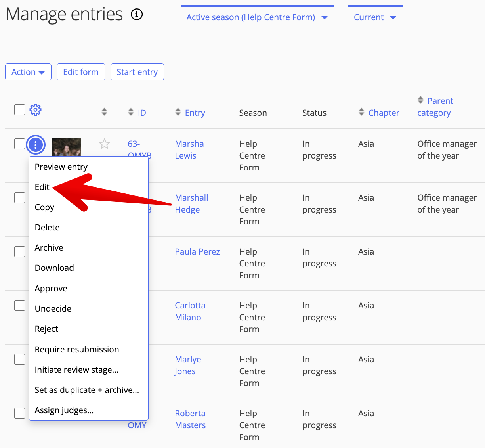
Task: Click In progress status for Carlotta Milano
Action: [319, 312]
